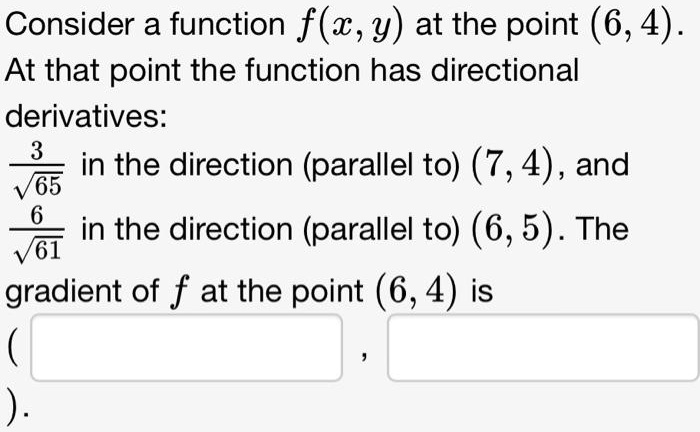Viewport: 700px width, 432px height.
Task: Focus the right answer field after the comma
Action: point(543,348)
